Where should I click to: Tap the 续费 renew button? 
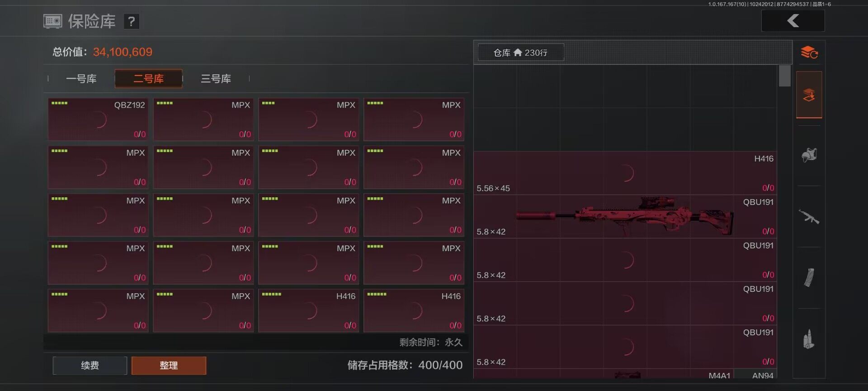pos(90,365)
